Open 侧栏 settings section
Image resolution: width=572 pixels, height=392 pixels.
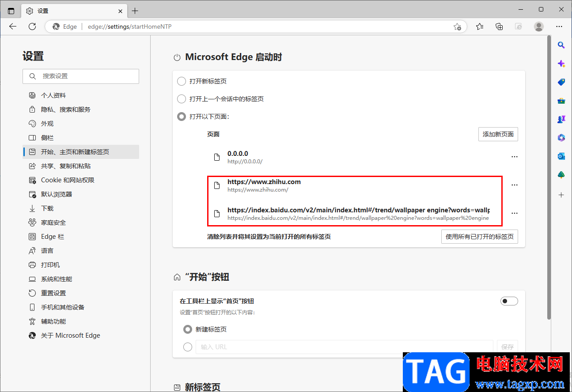81,138
